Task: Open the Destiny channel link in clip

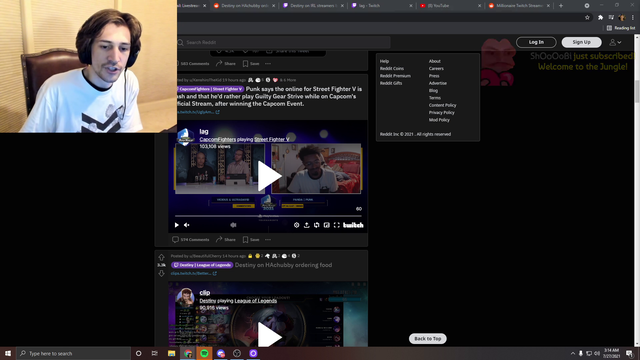Action: click(x=208, y=301)
